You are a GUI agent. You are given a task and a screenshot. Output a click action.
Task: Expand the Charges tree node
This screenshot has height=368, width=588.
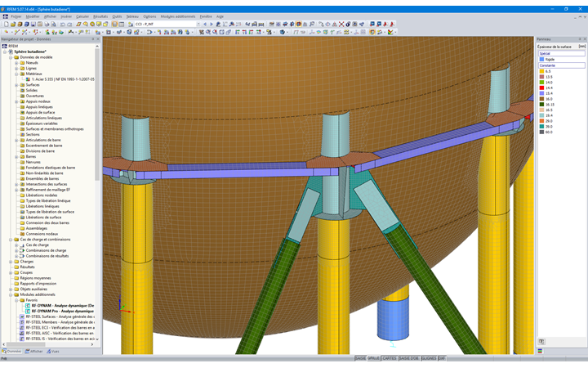(x=11, y=262)
